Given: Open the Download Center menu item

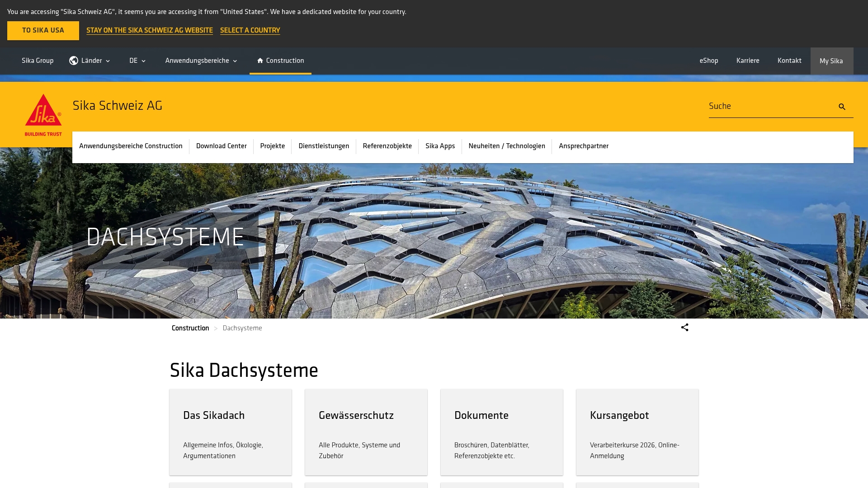Looking at the screenshot, I should pos(221,146).
